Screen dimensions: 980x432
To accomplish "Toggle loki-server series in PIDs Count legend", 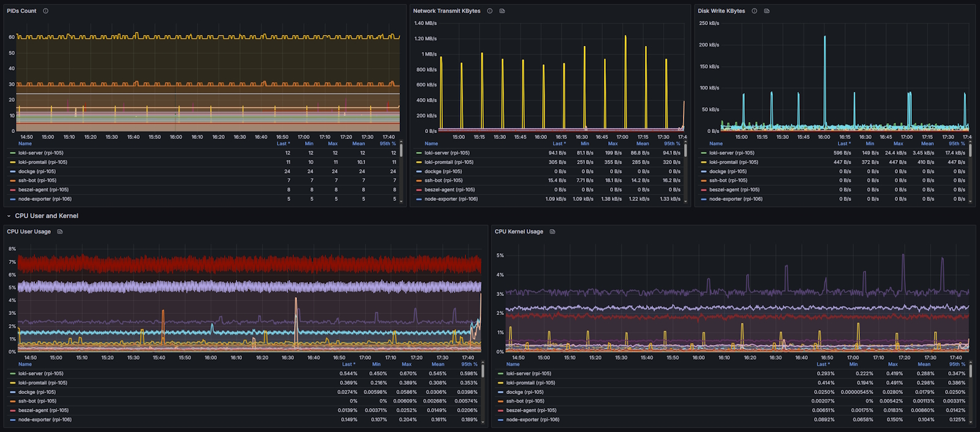I will (x=40, y=153).
